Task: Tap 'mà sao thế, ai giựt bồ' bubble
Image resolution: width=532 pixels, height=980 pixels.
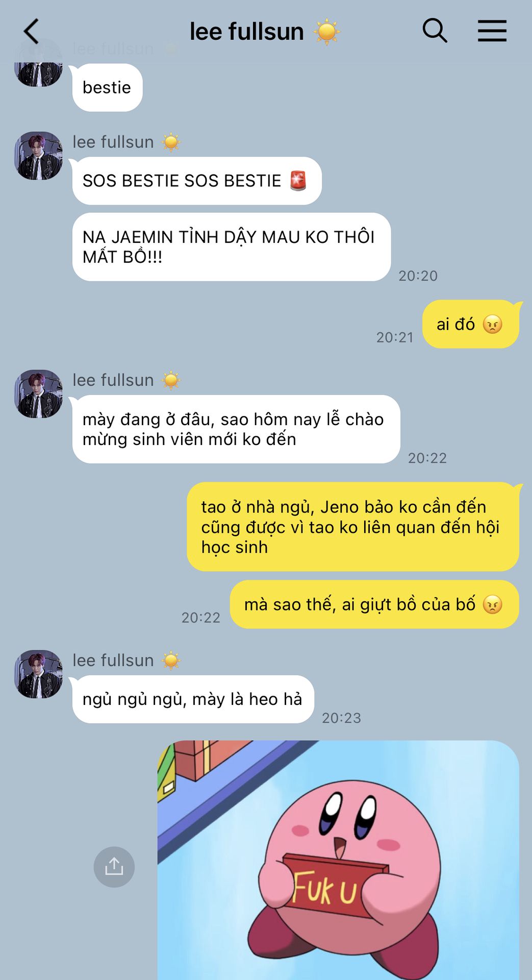Action: pyautogui.click(x=374, y=604)
